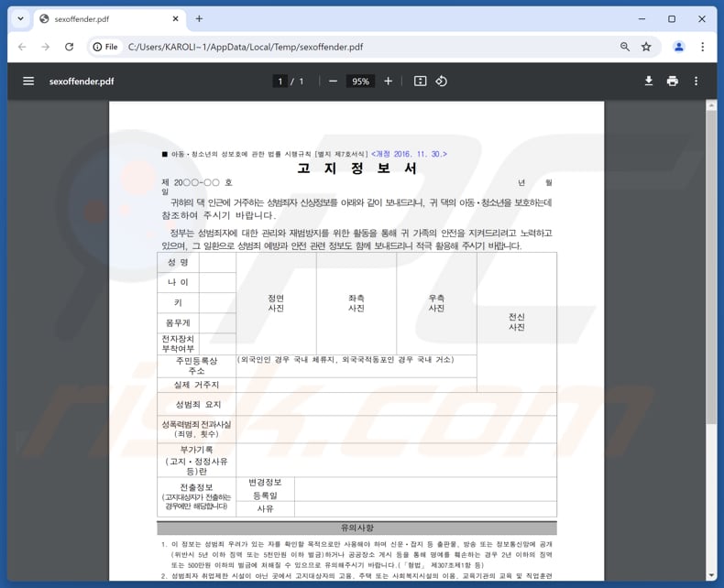724x588 pixels.
Task: Click the 사유 cell
Action: click(x=266, y=508)
